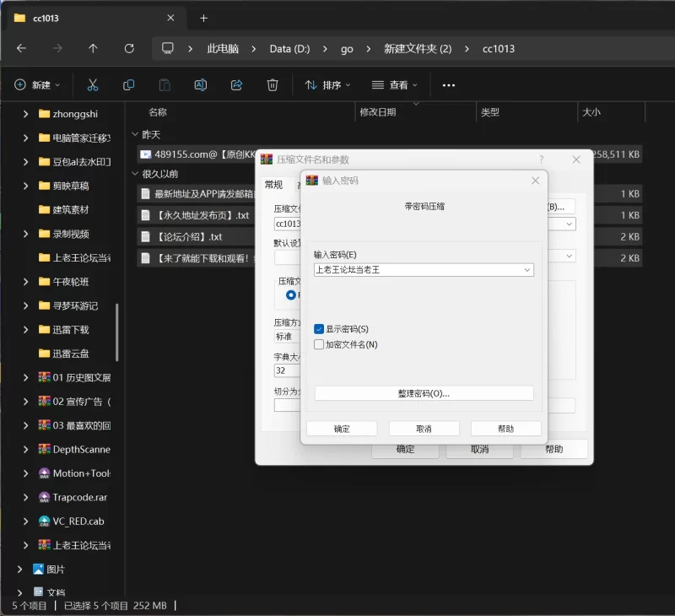This screenshot has height=616, width=675.
Task: Select Trapcode.rar in the sidebar
Action: (73, 497)
